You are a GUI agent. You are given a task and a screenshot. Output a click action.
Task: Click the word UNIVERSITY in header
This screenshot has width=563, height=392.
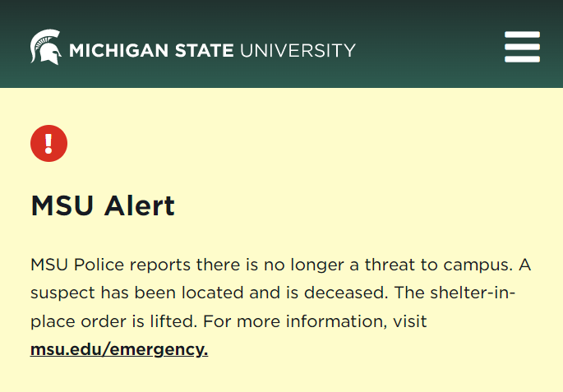pyautogui.click(x=298, y=50)
